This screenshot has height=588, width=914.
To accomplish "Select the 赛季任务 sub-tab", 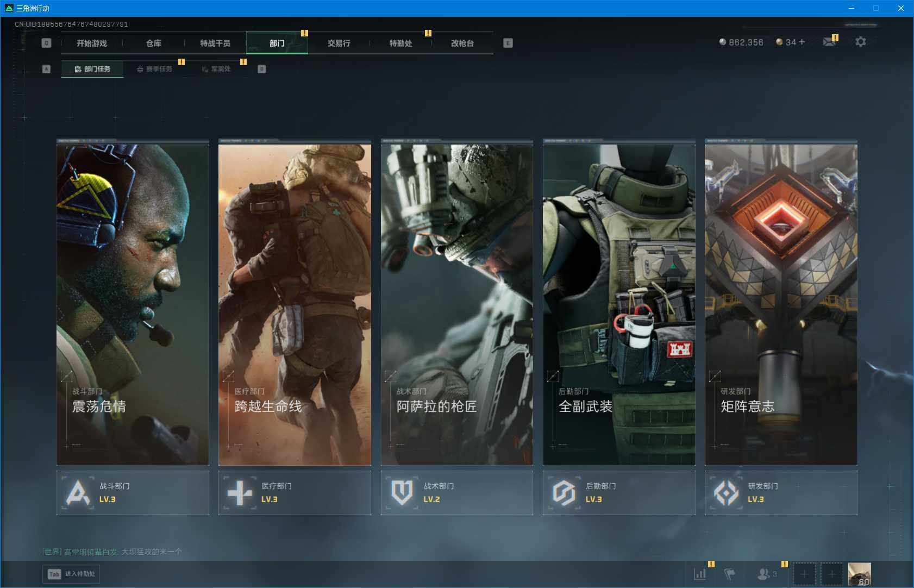I will pos(155,69).
